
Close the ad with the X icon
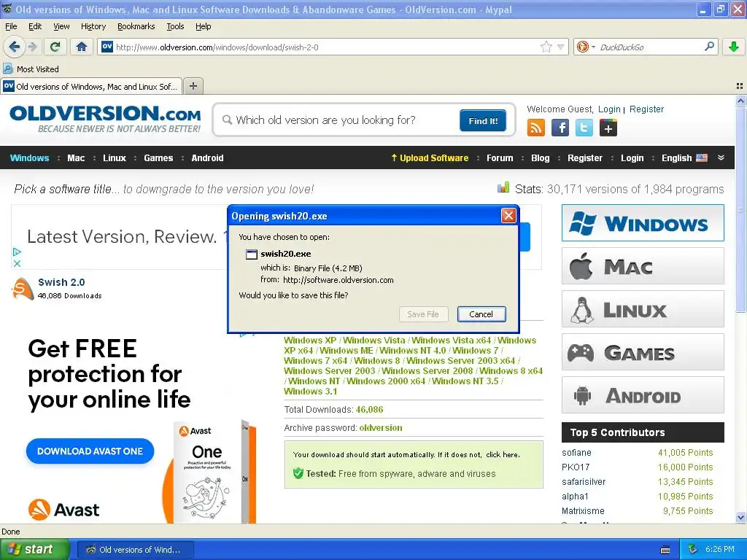17,263
